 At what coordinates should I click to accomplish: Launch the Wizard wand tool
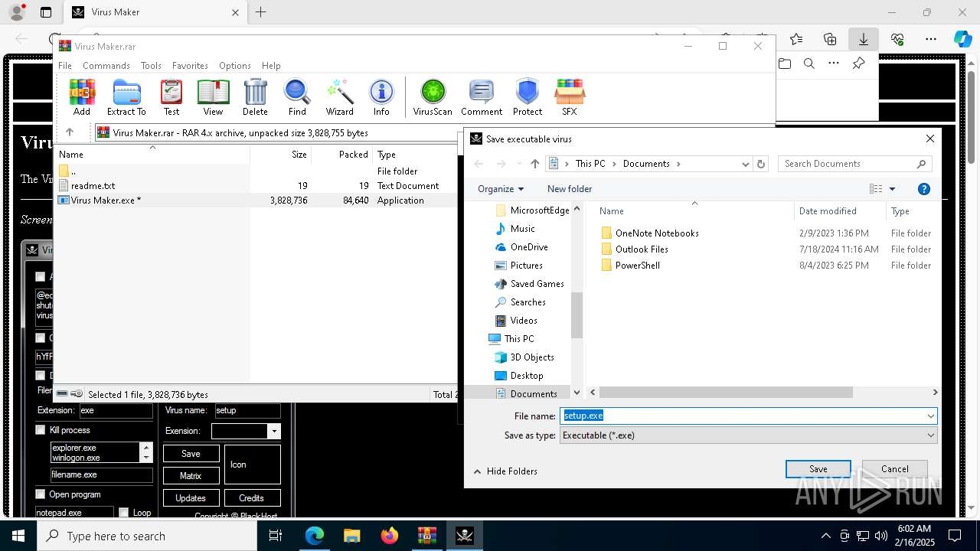(339, 97)
